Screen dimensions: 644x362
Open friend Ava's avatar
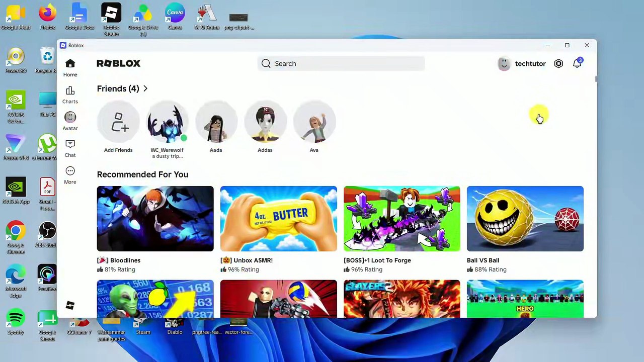(314, 122)
